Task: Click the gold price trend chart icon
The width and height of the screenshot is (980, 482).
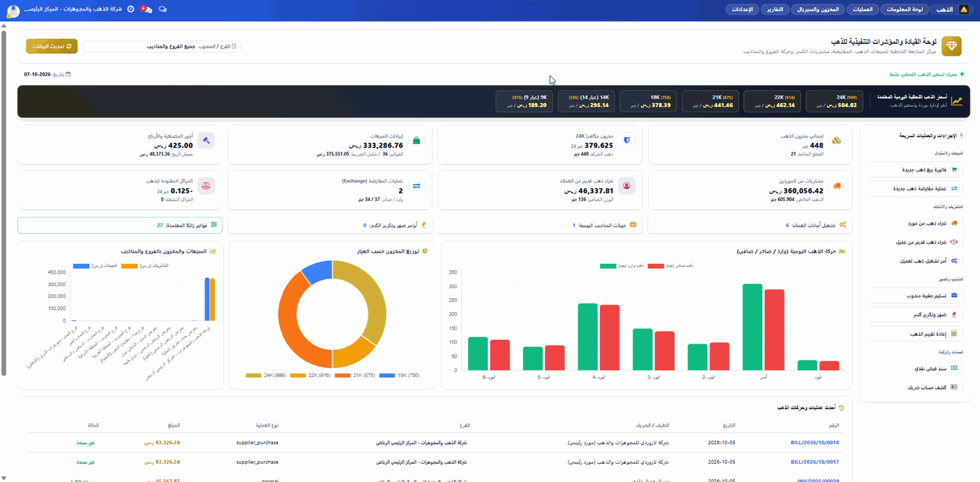Action: pyautogui.click(x=956, y=101)
